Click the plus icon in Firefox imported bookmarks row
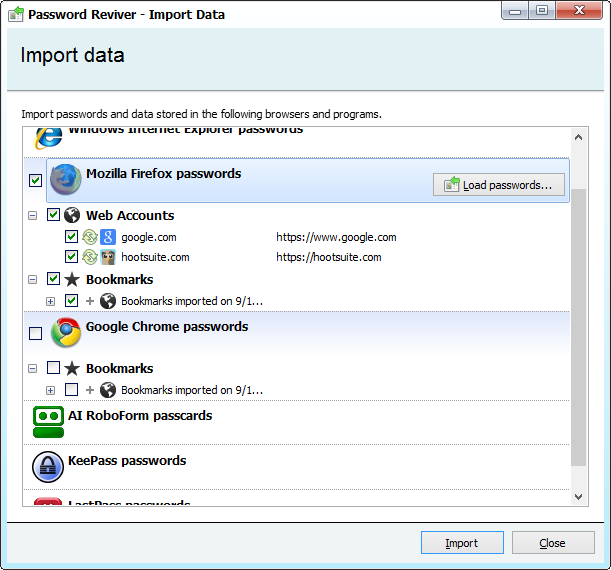Screen dimensions: 611x570 tap(90, 301)
